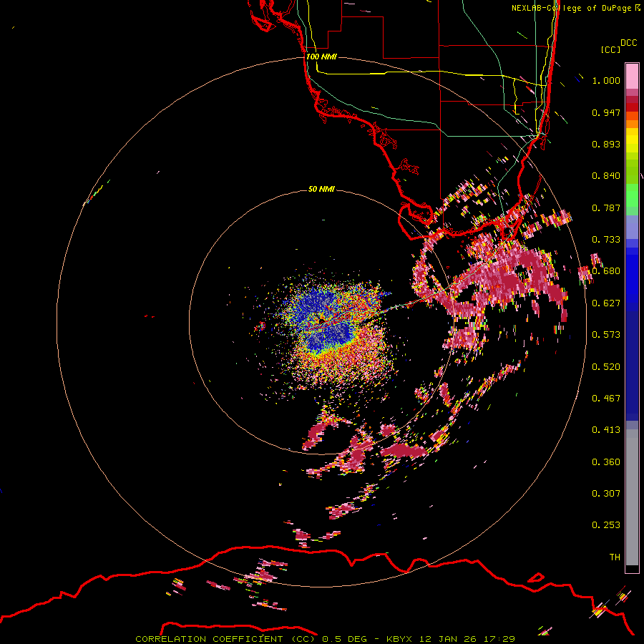Click the KBYX radar site identifier
The height and width of the screenshot is (644, 644).
pos(401,639)
